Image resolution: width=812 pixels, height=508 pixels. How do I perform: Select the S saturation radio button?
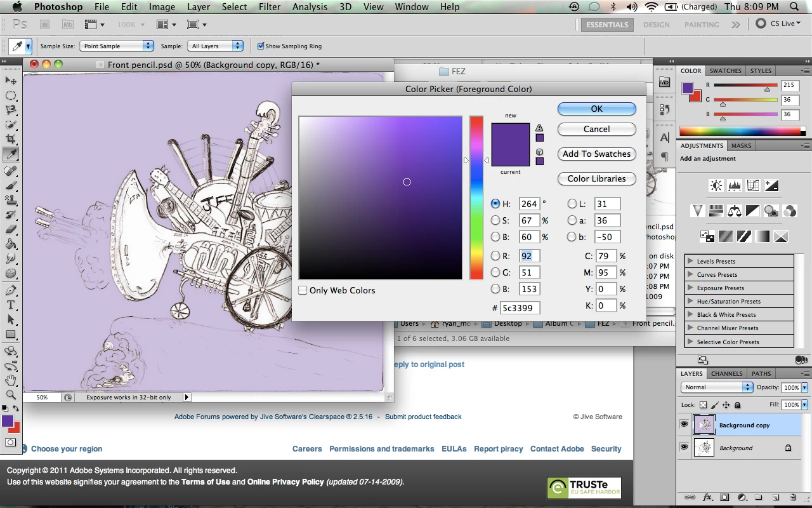click(495, 220)
